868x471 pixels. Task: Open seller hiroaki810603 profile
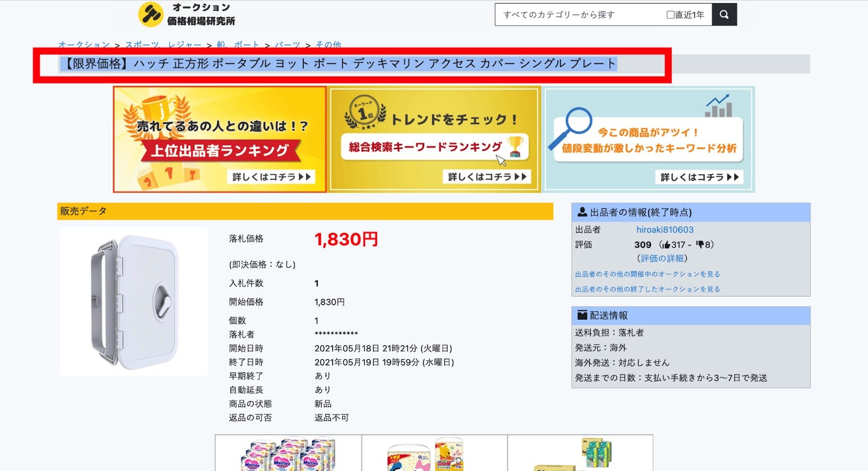pos(665,230)
